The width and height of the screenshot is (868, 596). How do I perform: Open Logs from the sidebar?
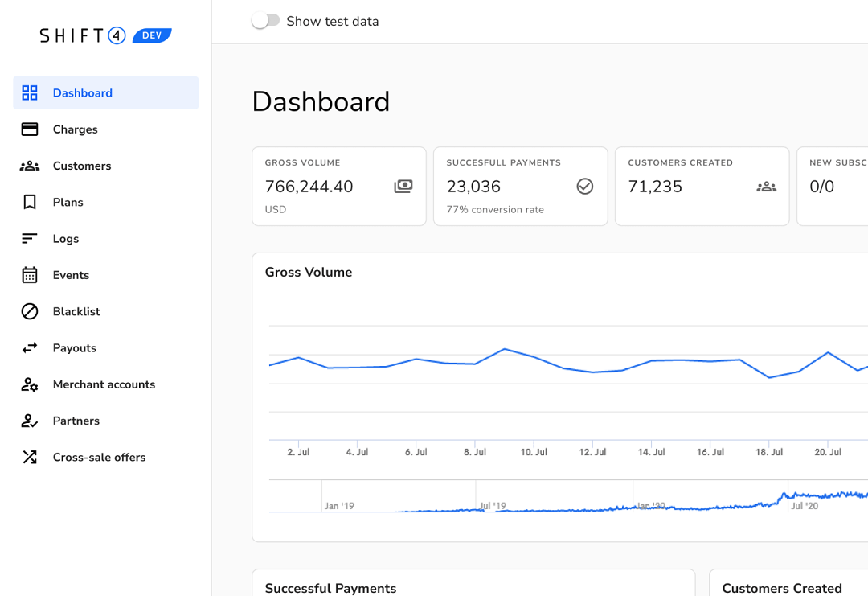[x=106, y=239]
